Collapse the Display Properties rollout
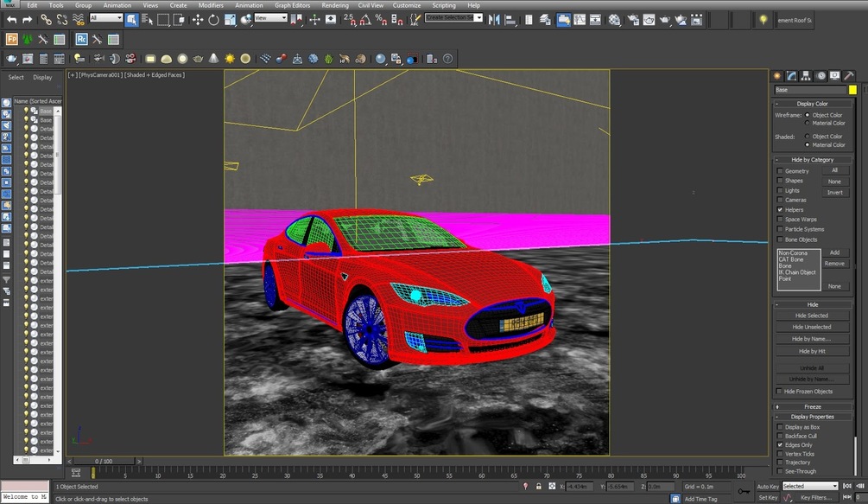The image size is (868, 504). coord(812,417)
